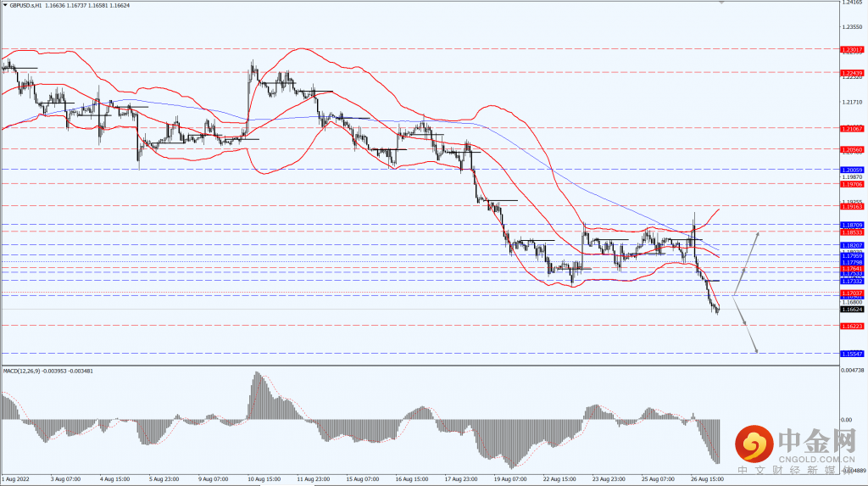Open the chart menu triangle beside GBPUSD.s
The image size is (868, 486).
click(5, 6)
